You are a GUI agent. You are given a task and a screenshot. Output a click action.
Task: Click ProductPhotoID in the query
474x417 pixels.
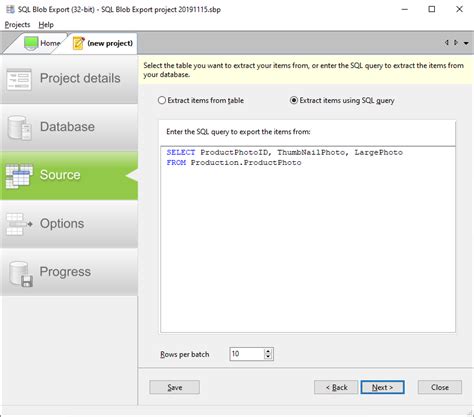point(235,152)
